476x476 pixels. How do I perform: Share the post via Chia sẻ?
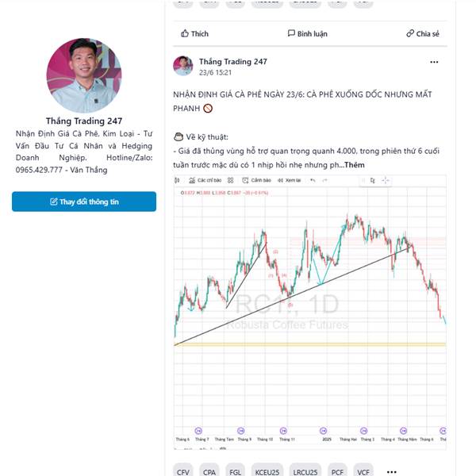coord(422,33)
